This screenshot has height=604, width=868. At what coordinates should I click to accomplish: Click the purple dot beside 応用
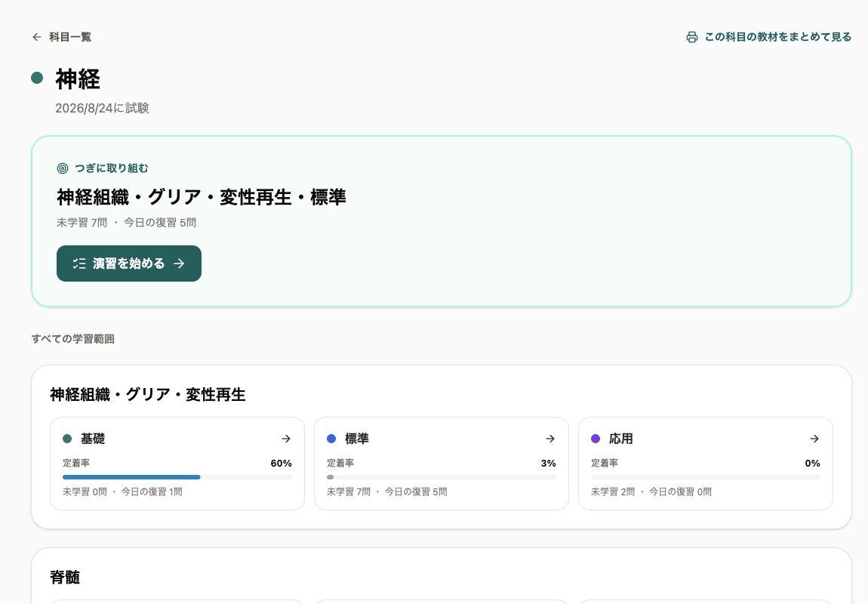click(x=596, y=439)
